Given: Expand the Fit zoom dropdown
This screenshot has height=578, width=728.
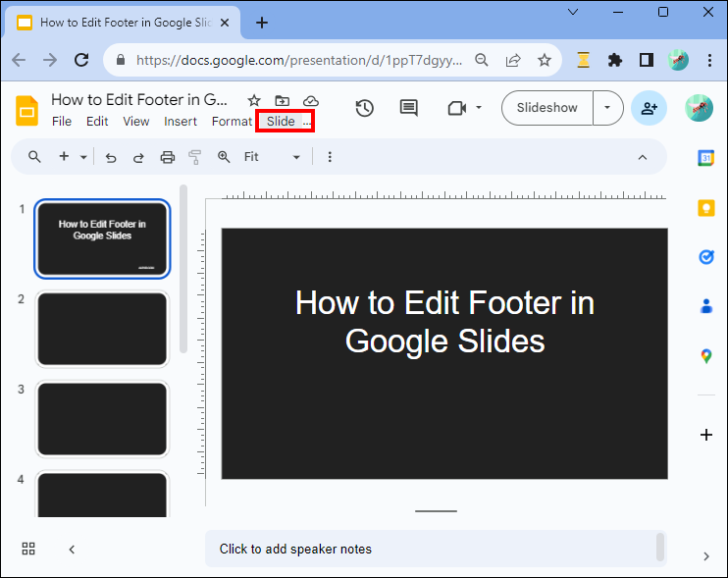Looking at the screenshot, I should pos(295,157).
